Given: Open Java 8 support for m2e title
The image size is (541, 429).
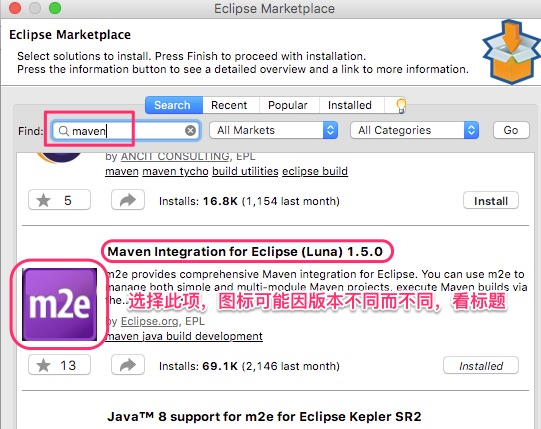Looking at the screenshot, I should tap(264, 417).
